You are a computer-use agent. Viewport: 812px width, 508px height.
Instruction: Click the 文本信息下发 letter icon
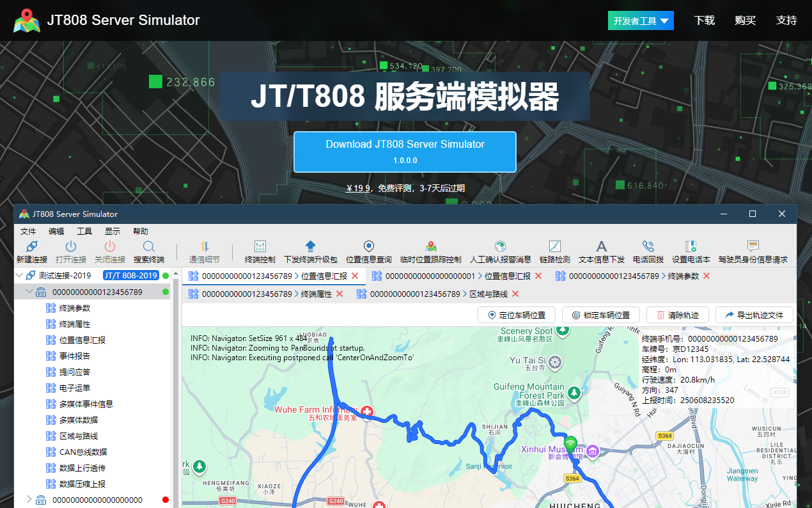pos(601,246)
